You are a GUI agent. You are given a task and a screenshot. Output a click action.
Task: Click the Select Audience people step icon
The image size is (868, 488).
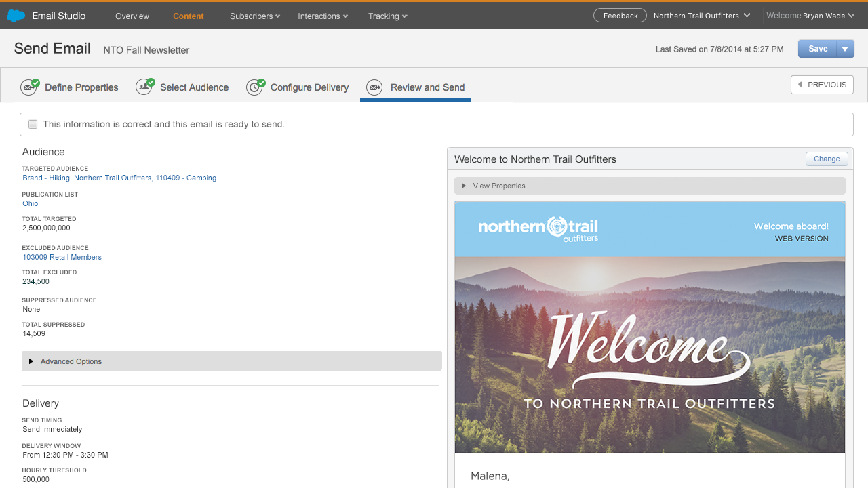click(x=144, y=87)
